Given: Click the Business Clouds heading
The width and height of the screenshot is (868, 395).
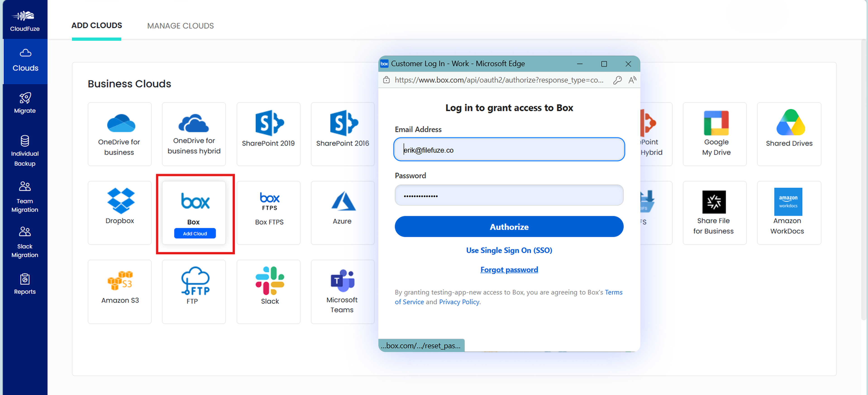Looking at the screenshot, I should [129, 83].
